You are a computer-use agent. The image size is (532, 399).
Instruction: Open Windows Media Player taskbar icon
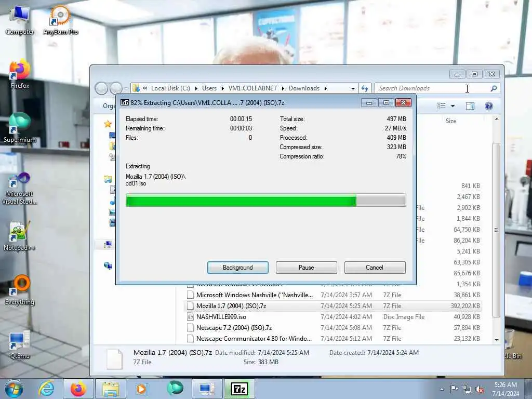tap(142, 389)
